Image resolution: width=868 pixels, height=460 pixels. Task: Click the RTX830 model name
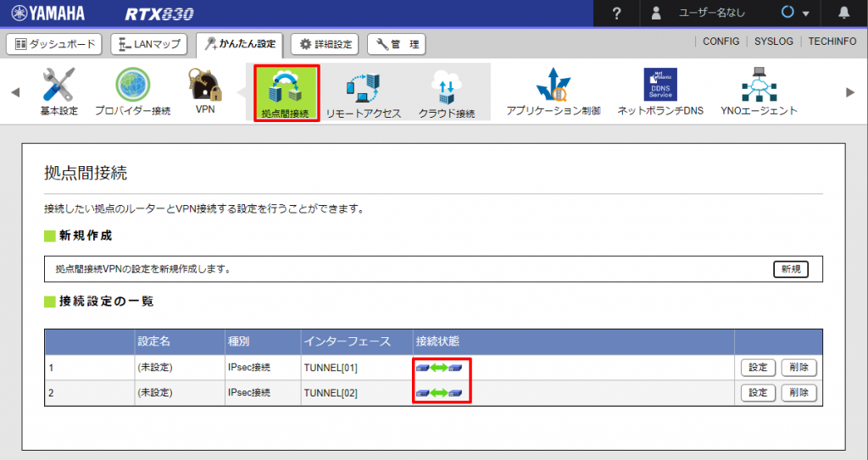click(159, 14)
